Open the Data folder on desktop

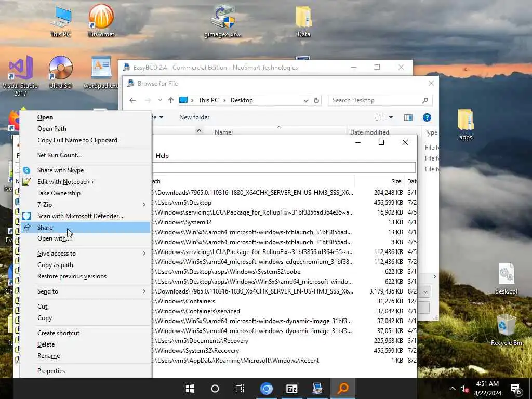pos(303,21)
